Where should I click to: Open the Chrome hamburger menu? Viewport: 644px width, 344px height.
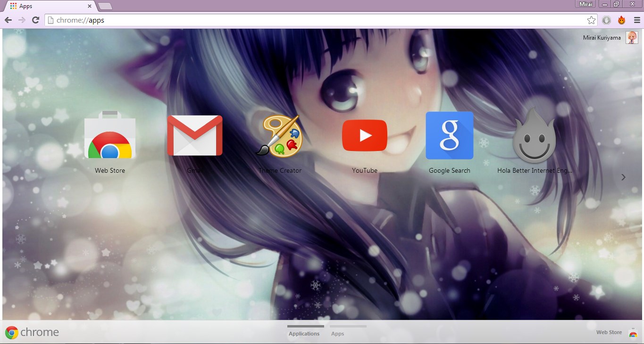click(x=637, y=20)
